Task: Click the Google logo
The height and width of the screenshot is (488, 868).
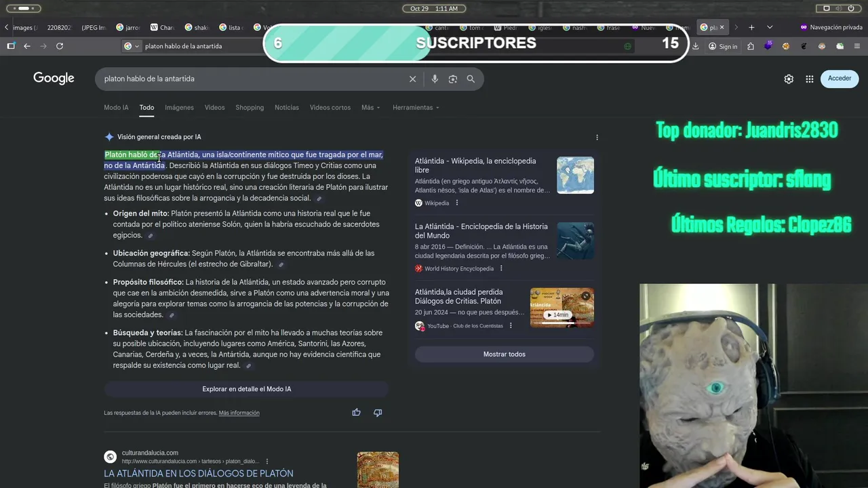Action: click(54, 79)
